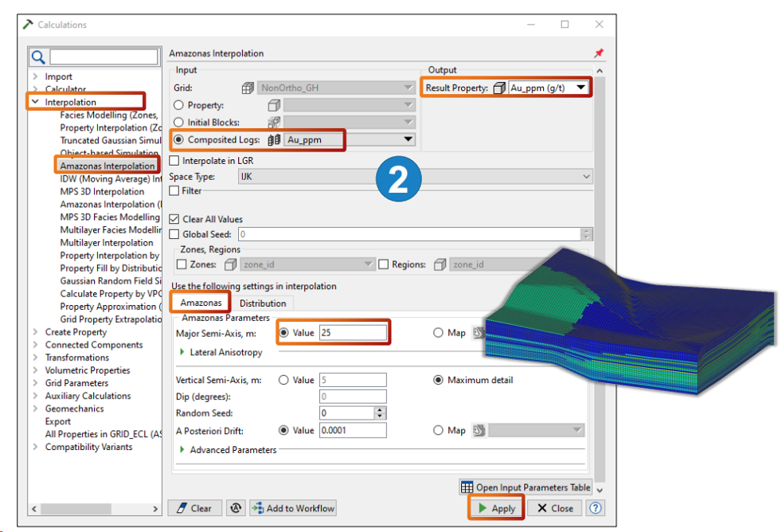Expand Lateral Anisotropy section
Screen dimensions: 782x532
pos(182,352)
